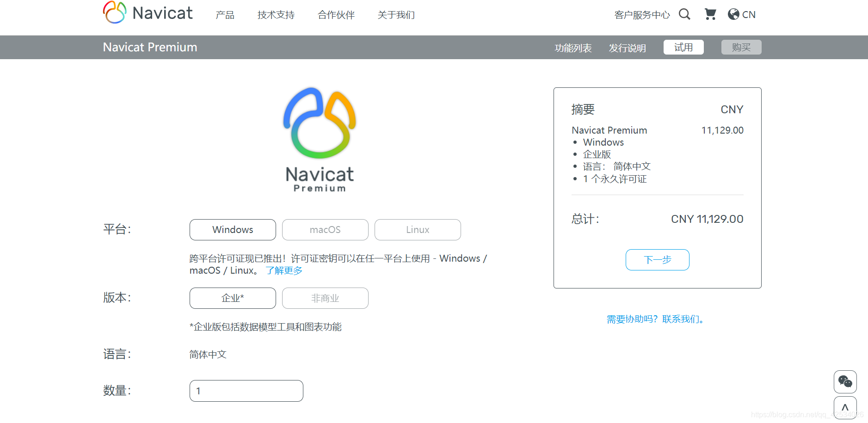Click the 购买 button
This screenshot has height=423, width=868.
[x=741, y=47]
